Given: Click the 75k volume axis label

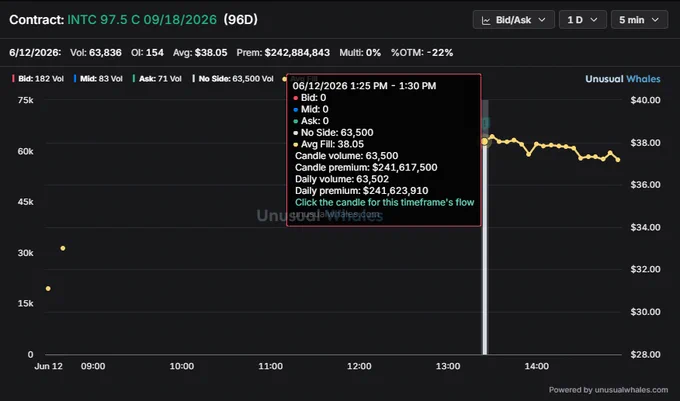Looking at the screenshot, I should tap(26, 100).
